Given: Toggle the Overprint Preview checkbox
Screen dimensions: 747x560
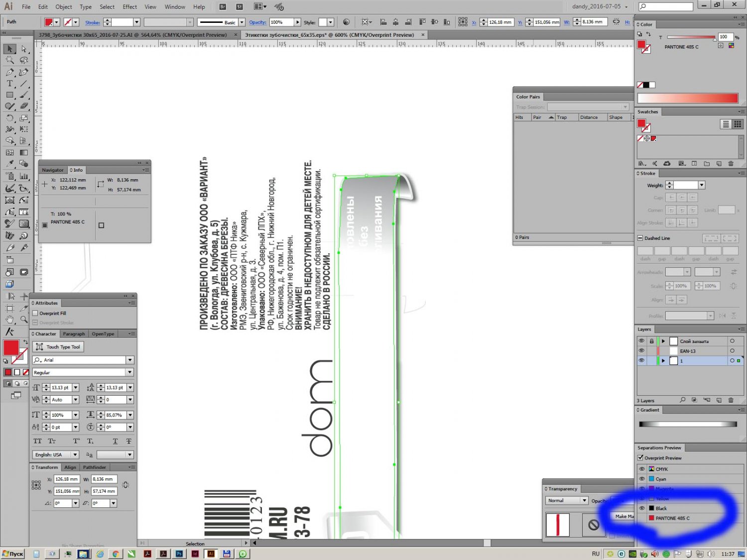Looking at the screenshot, I should coord(640,457).
